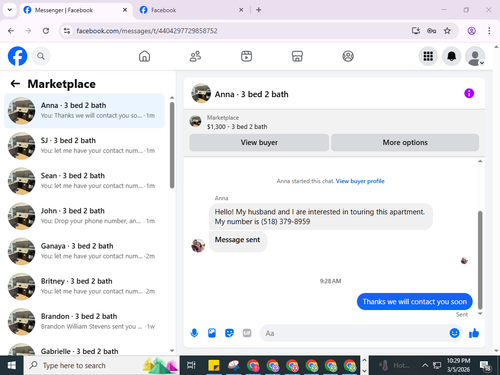Bookmark this page with star icon
Viewport: 500px width, 375px height.
447,31
